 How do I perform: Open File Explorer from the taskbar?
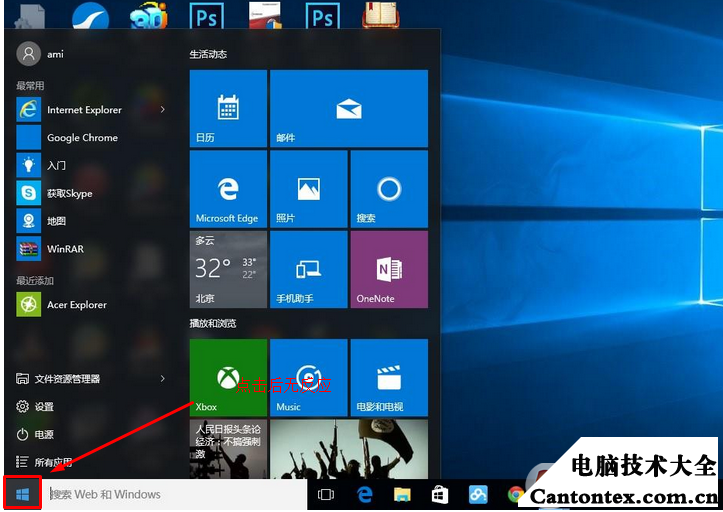tap(402, 494)
